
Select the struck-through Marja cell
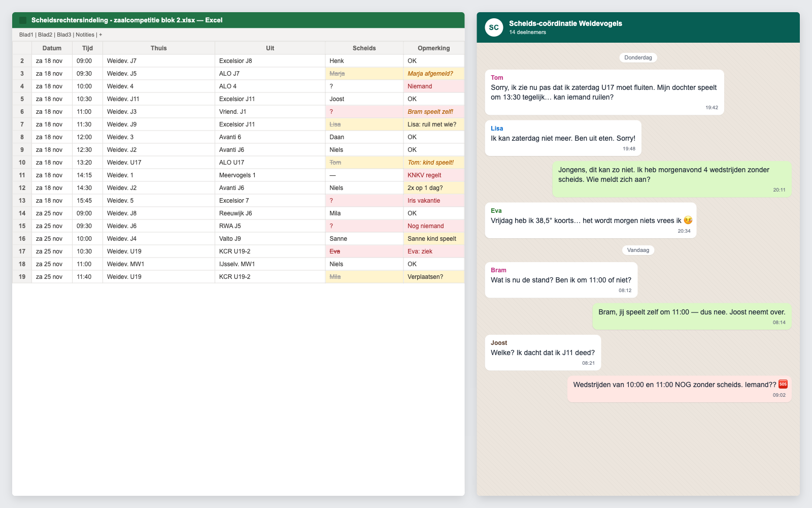coord(364,74)
